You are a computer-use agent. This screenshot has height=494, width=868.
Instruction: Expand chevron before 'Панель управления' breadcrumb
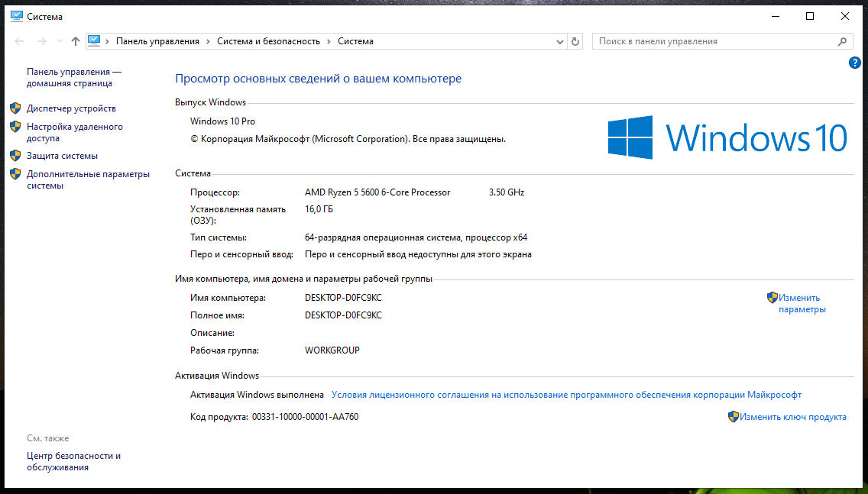tap(108, 41)
